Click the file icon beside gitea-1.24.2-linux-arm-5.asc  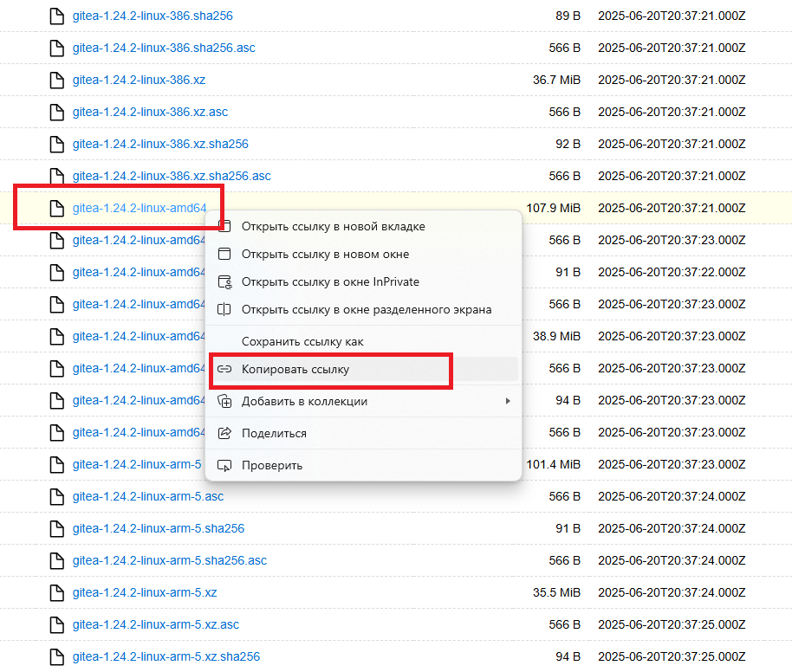[x=57, y=497]
